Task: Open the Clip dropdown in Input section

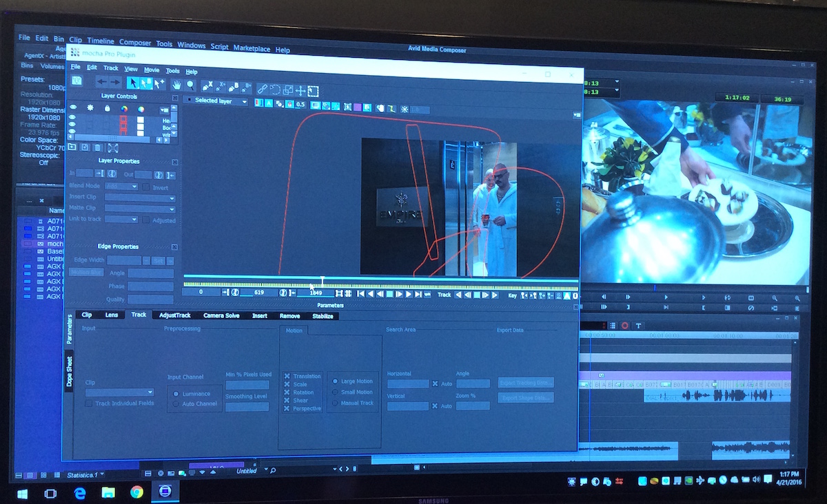Action: [x=119, y=392]
